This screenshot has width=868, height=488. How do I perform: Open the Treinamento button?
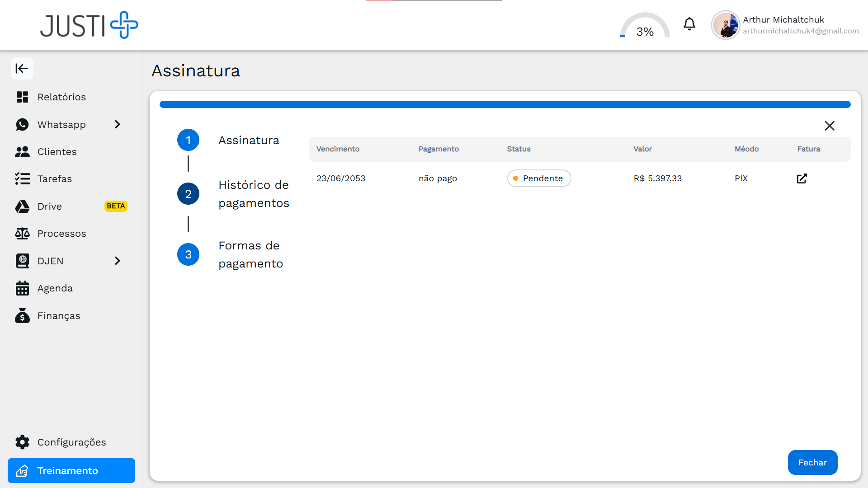71,470
